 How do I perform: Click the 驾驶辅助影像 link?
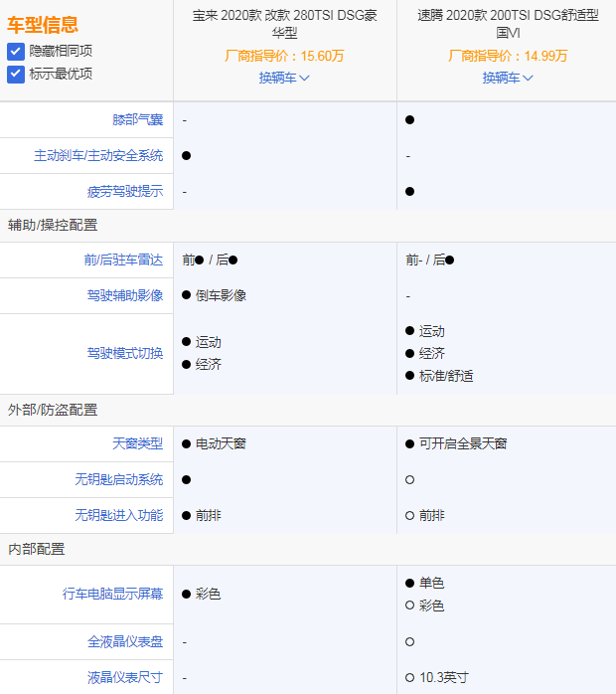pyautogui.click(x=125, y=295)
